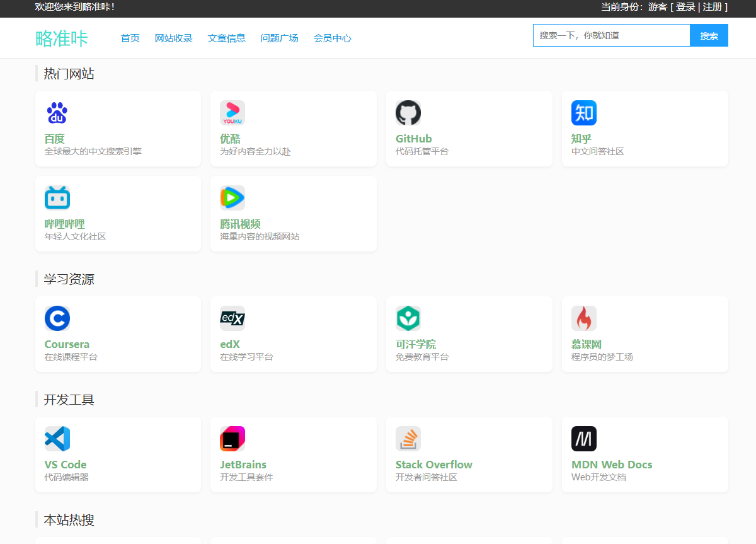Select the Zhihu blue icon
Screen dimensions: 756x544
pyautogui.click(x=584, y=113)
